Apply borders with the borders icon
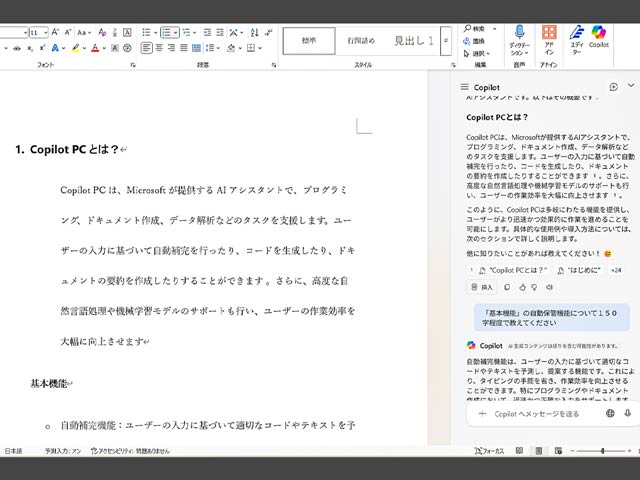This screenshot has width=640, height=480. tap(251, 48)
